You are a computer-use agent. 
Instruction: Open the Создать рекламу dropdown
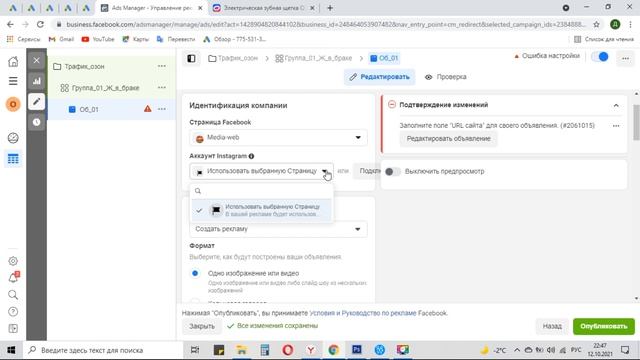(278, 229)
